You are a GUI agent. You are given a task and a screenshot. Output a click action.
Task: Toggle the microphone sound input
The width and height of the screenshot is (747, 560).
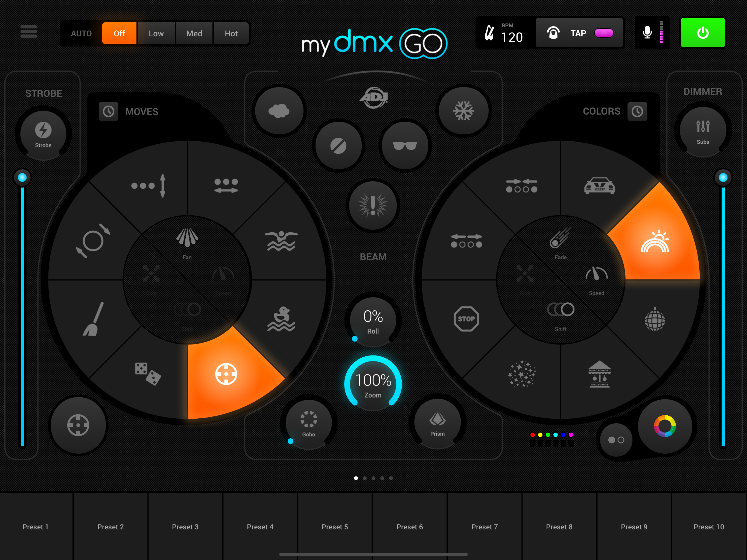click(x=647, y=33)
